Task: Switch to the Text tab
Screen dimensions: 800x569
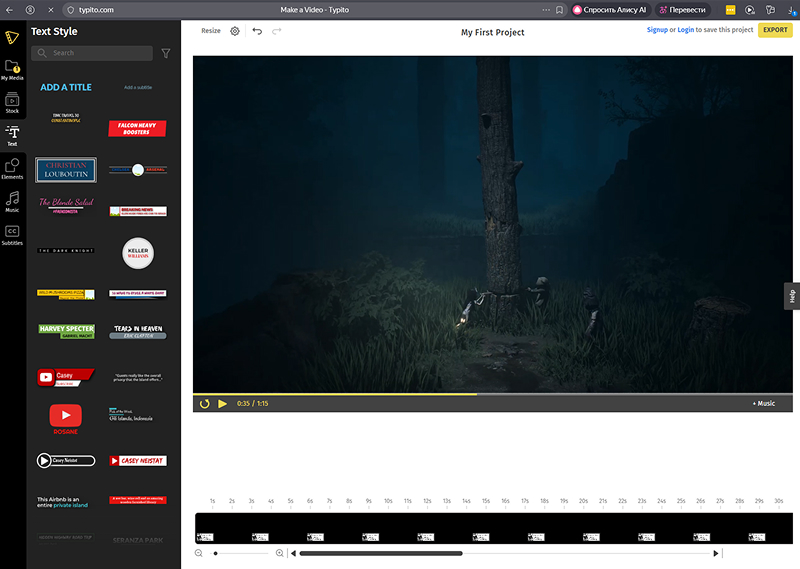Action: coord(13,136)
